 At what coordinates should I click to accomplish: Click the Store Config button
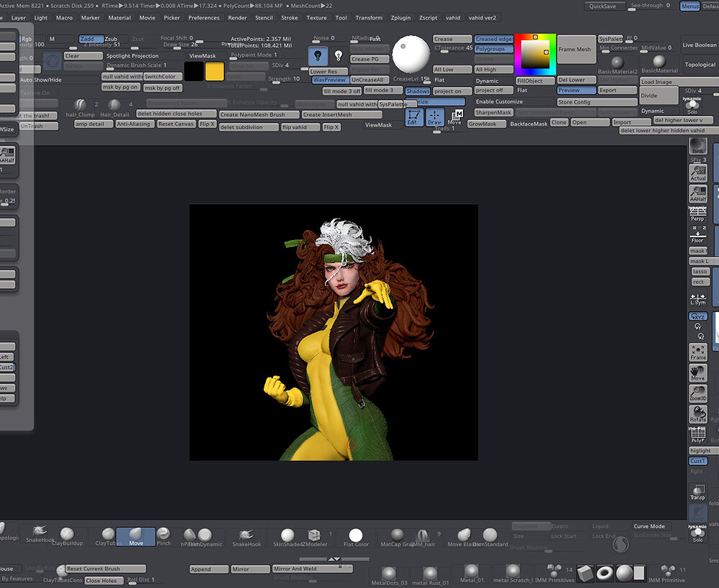pyautogui.click(x=597, y=102)
